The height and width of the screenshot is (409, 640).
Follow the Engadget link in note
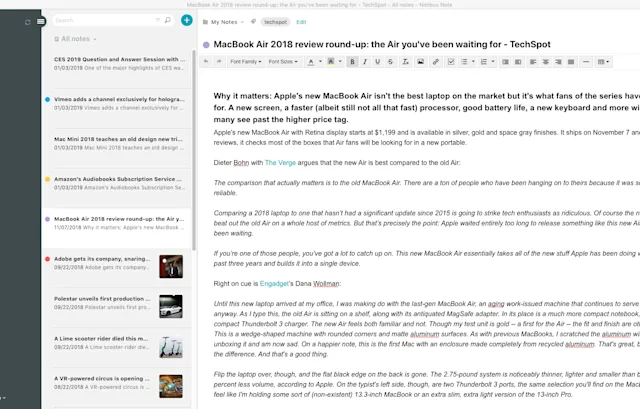tap(274, 284)
